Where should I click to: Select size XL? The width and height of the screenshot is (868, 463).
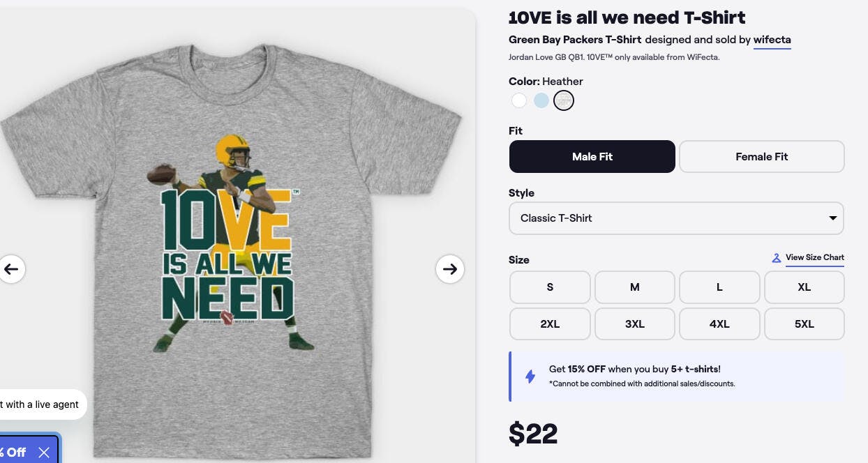[804, 287]
